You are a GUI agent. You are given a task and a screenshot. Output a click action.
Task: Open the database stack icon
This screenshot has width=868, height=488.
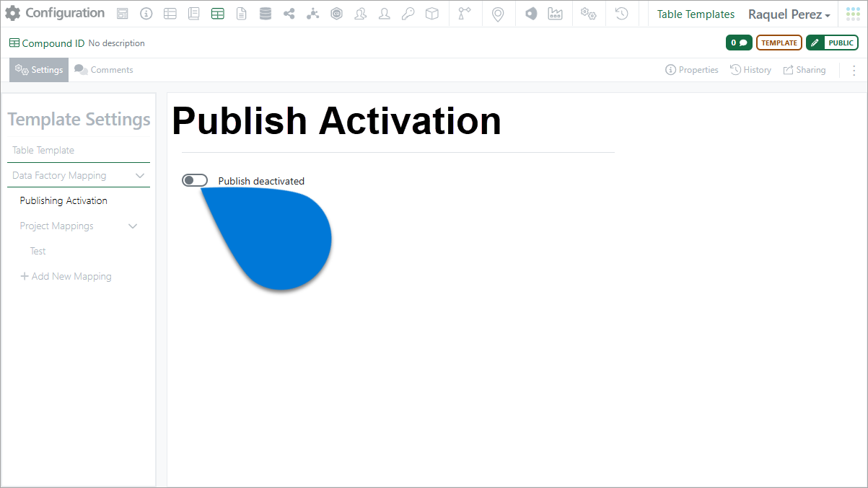tap(266, 14)
